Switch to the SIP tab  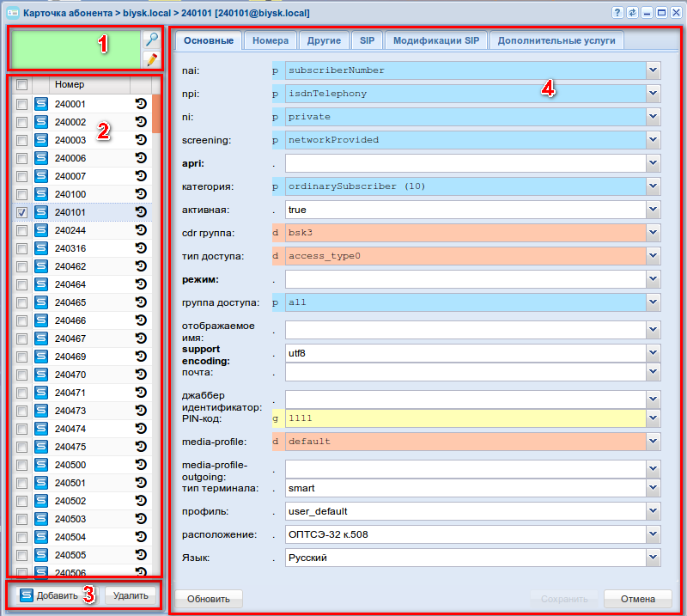click(x=367, y=40)
